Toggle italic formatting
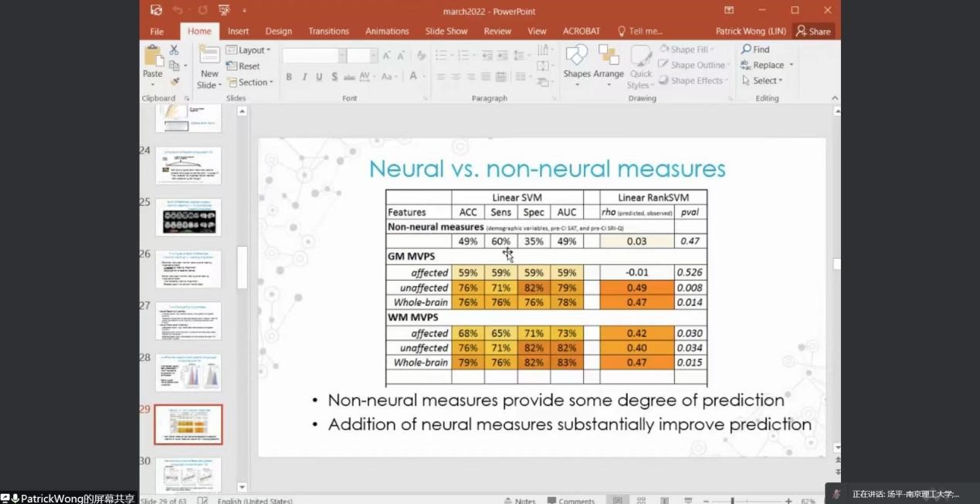 (x=304, y=77)
